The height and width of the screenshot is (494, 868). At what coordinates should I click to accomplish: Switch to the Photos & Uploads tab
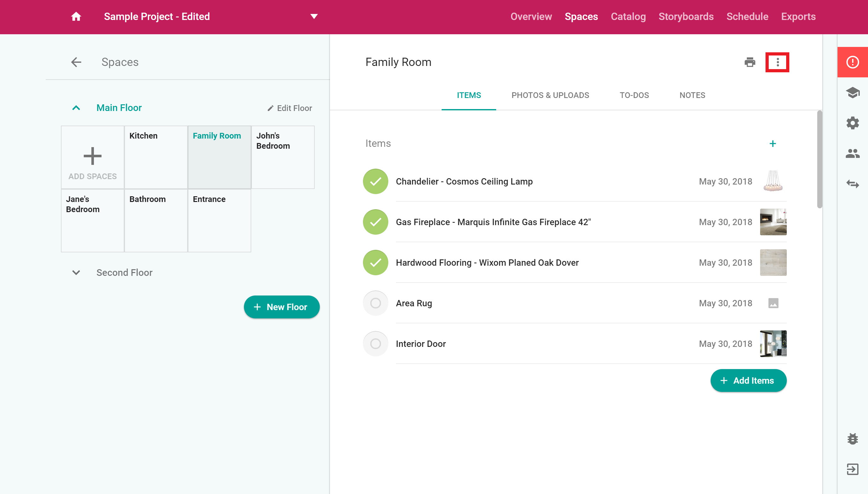point(550,95)
